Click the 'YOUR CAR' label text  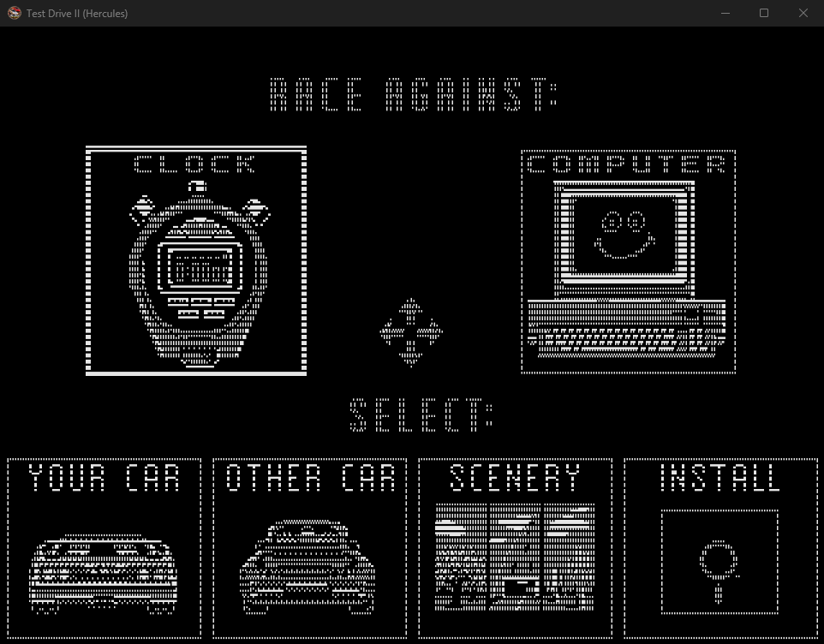[104, 478]
